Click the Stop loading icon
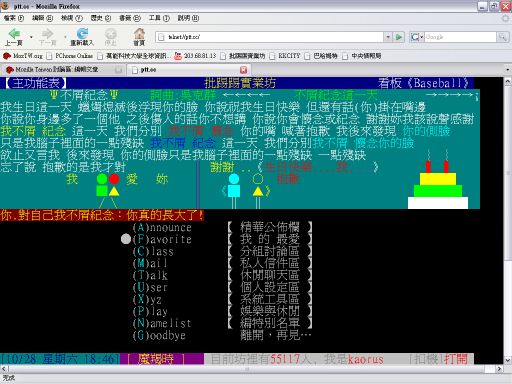Image resolution: width=512 pixels, height=384 pixels. 111,33
